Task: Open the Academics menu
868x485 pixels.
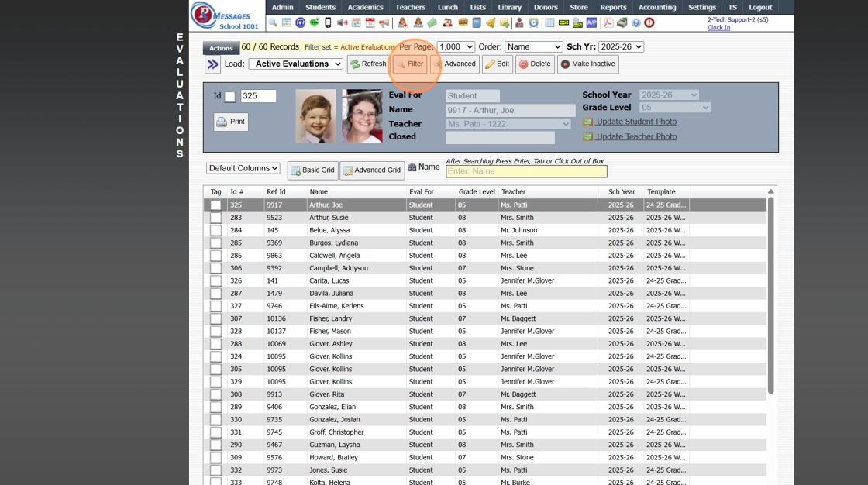Action: [365, 7]
